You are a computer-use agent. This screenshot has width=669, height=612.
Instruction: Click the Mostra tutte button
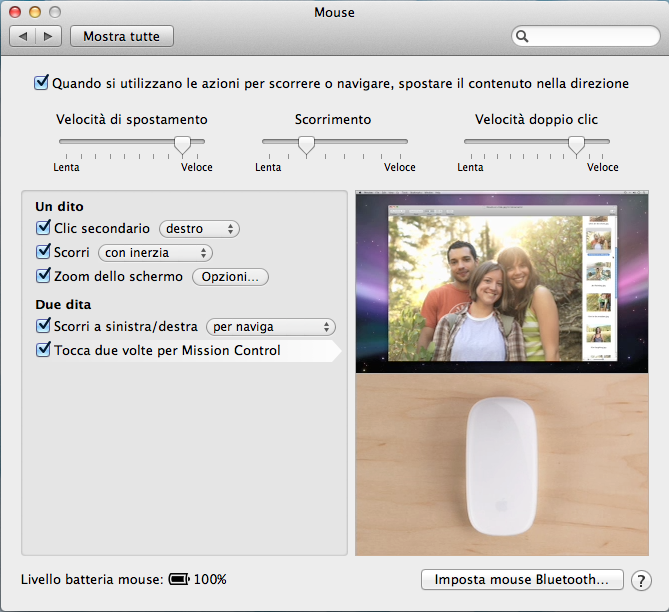(122, 36)
